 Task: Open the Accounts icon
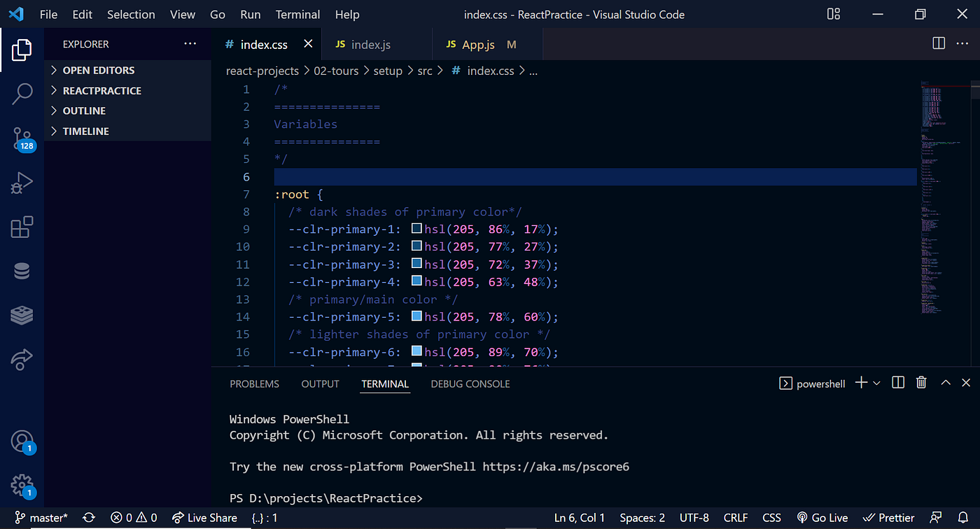[x=22, y=441]
